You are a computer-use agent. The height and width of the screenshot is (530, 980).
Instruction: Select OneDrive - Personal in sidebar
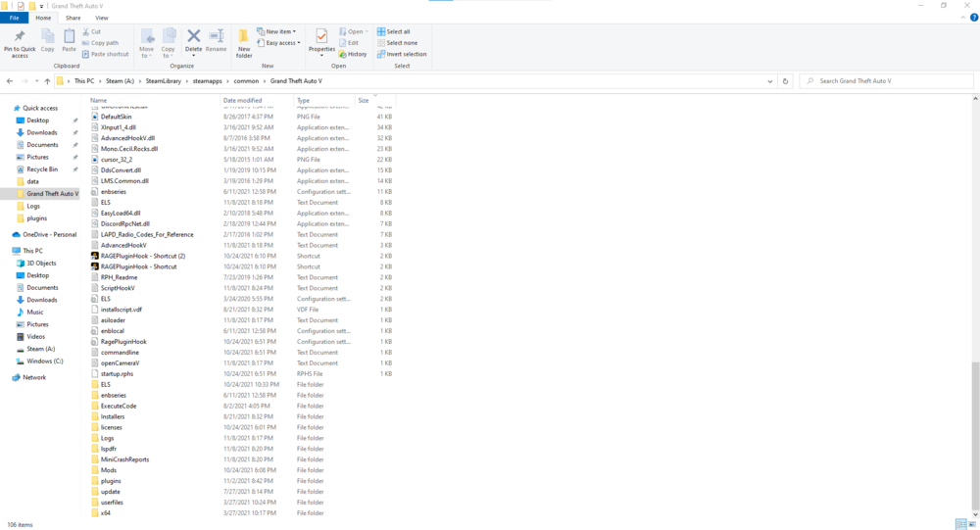click(49, 235)
